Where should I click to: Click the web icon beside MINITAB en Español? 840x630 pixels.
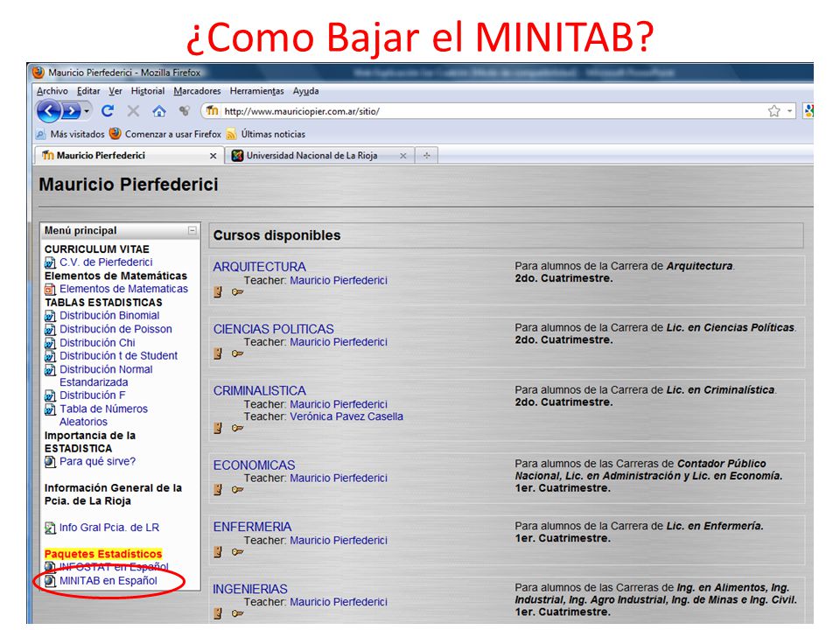coord(50,581)
